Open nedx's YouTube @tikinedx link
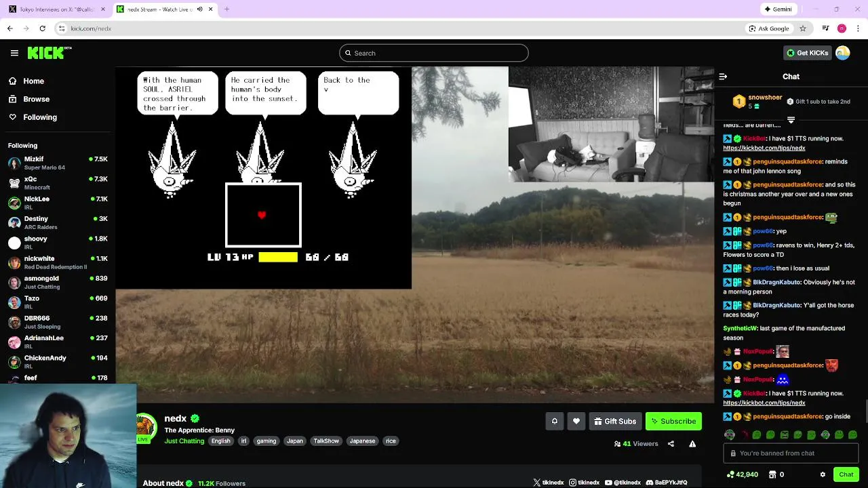 click(x=623, y=483)
